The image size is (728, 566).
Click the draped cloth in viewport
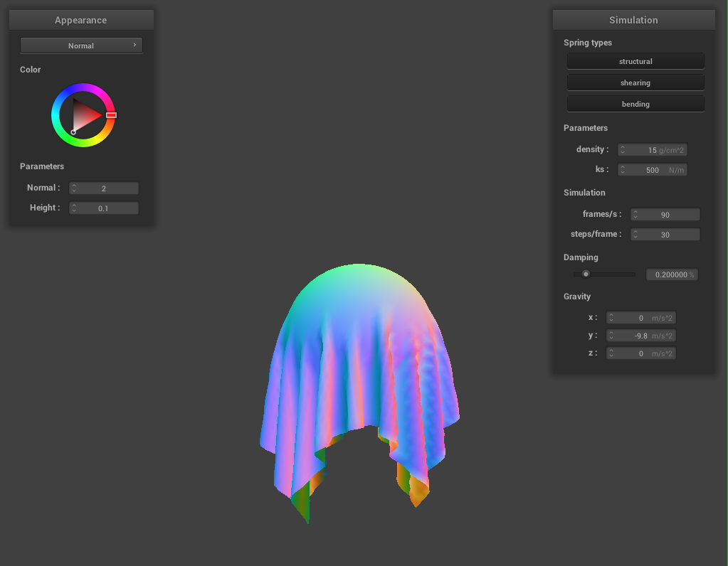(x=359, y=371)
